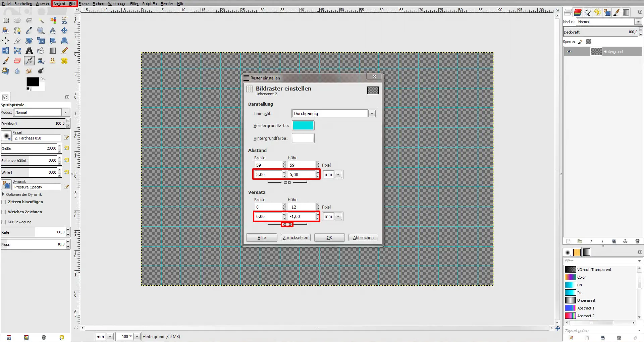Select the Bucket Fill tool

click(41, 51)
